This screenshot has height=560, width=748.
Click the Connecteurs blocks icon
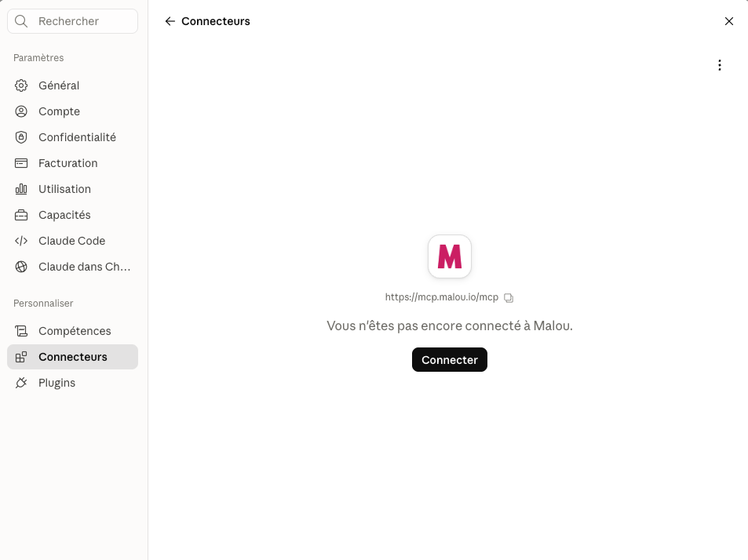(x=21, y=357)
